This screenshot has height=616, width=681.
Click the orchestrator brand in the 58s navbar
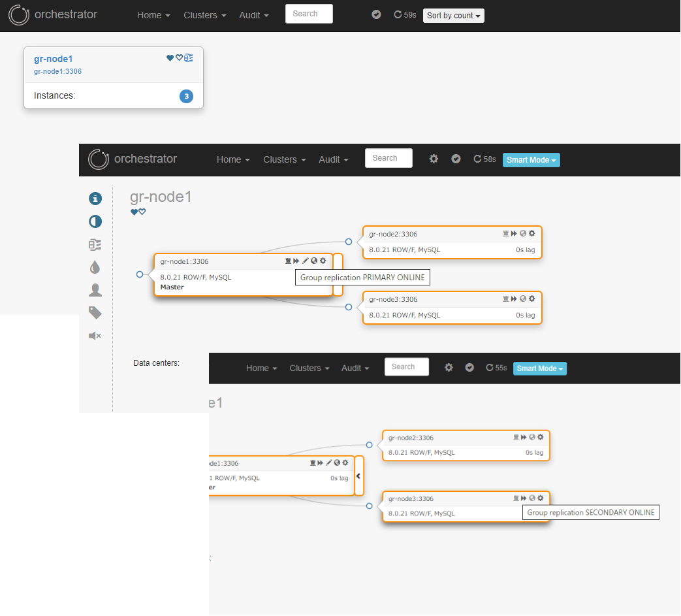(x=133, y=159)
